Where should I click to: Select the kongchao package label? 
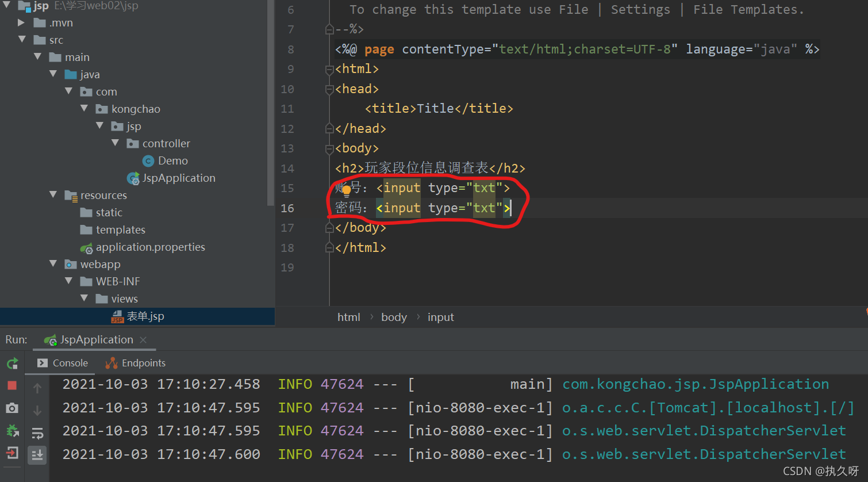136,109
